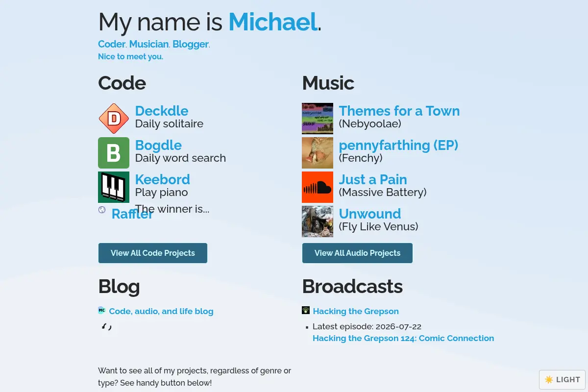Click View All Code Projects button
The width and height of the screenshot is (588, 392).
tap(153, 253)
